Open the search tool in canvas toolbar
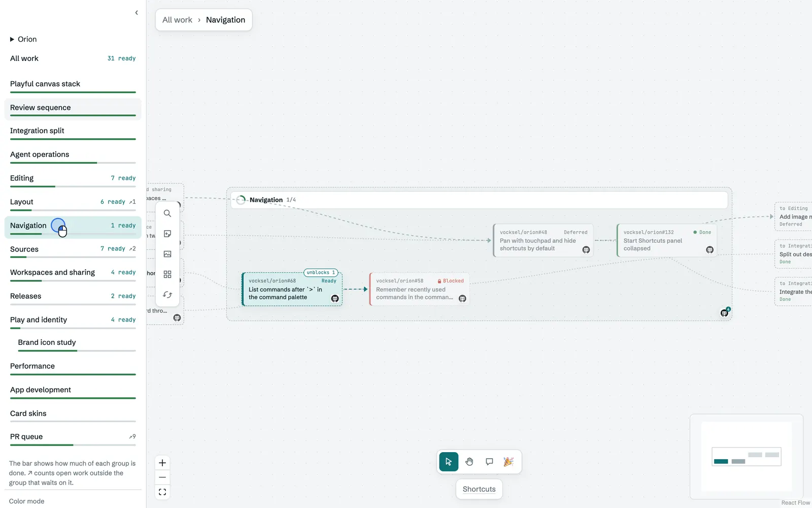Image resolution: width=812 pixels, height=508 pixels. coord(167,213)
